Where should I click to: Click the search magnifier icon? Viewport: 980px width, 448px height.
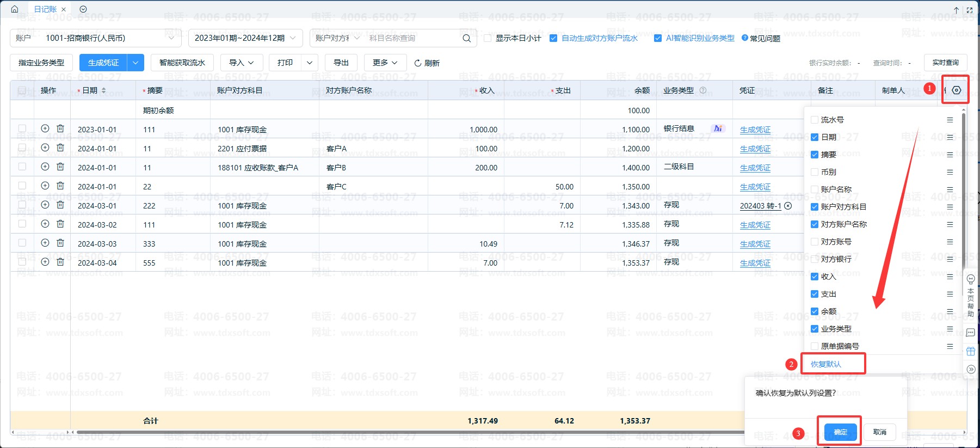[466, 38]
